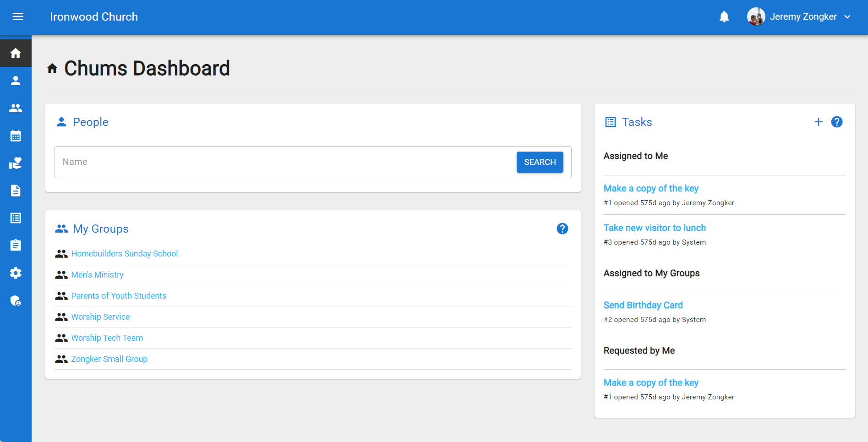Click the Name search input field
The height and width of the screenshot is (442, 868).
pos(284,162)
